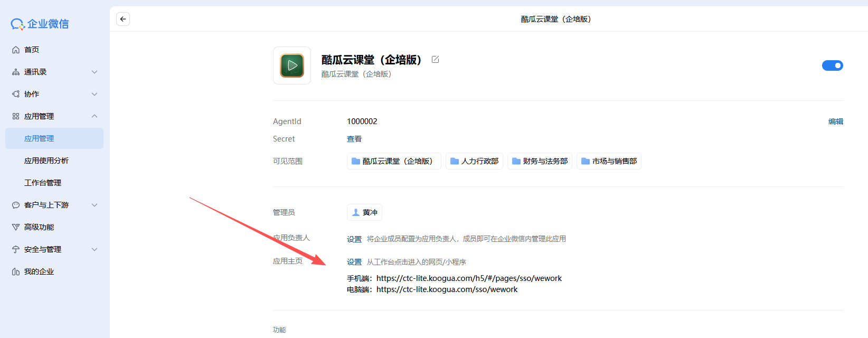This screenshot has height=338, width=868.
Task: Click the folder icon in 市场与销售部 tag
Action: pos(586,161)
